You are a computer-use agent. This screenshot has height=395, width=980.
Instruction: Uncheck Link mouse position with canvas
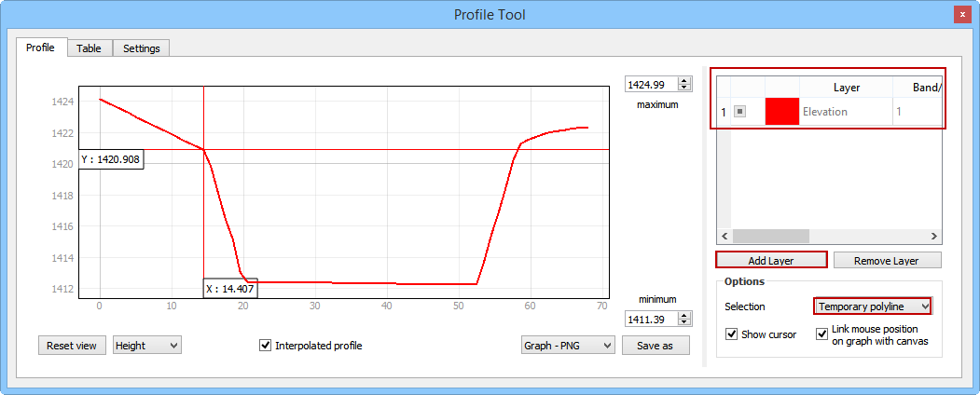click(822, 334)
